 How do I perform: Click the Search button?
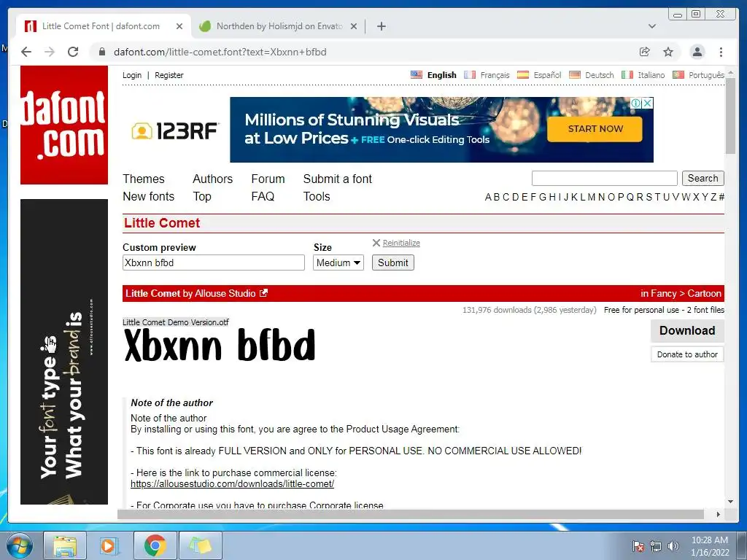click(703, 178)
